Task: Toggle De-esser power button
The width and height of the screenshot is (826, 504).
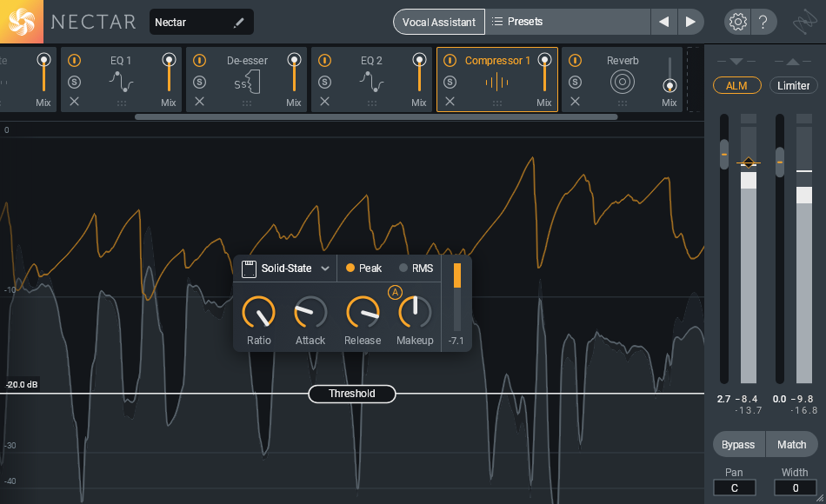Action: pyautogui.click(x=200, y=61)
